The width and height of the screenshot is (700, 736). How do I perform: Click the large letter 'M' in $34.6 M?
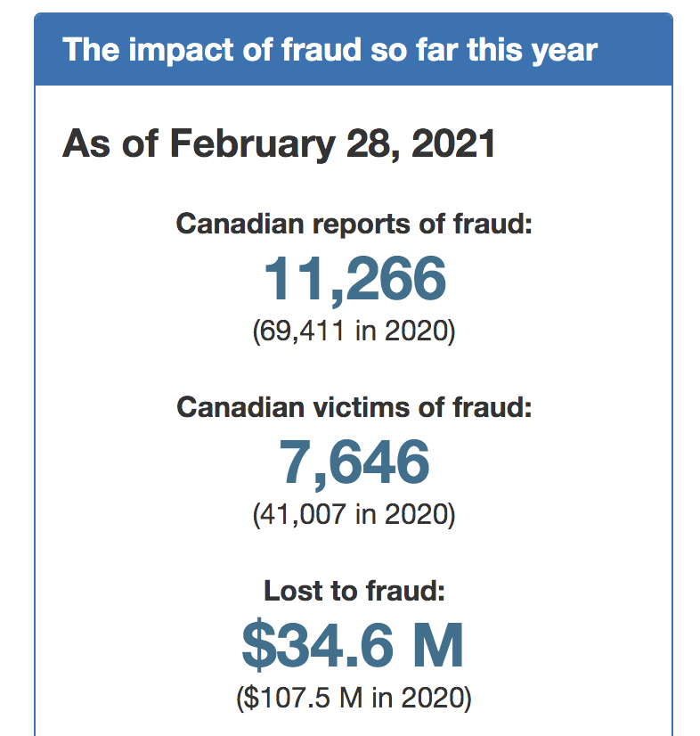tap(438, 645)
